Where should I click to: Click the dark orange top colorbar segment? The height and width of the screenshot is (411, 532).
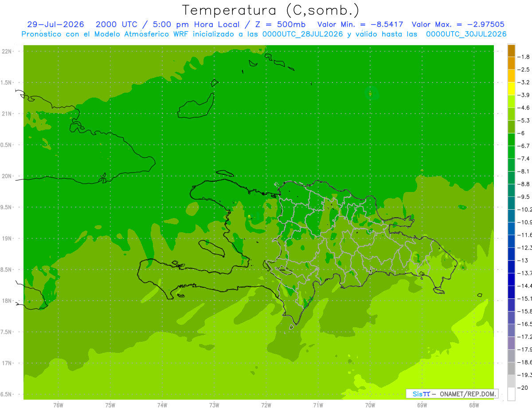tap(511, 51)
